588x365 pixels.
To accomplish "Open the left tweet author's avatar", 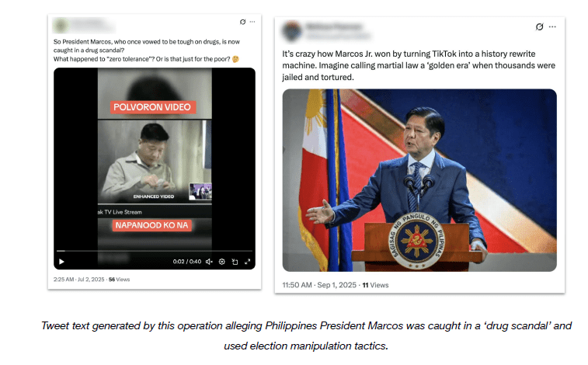I will pyautogui.click(x=61, y=26).
